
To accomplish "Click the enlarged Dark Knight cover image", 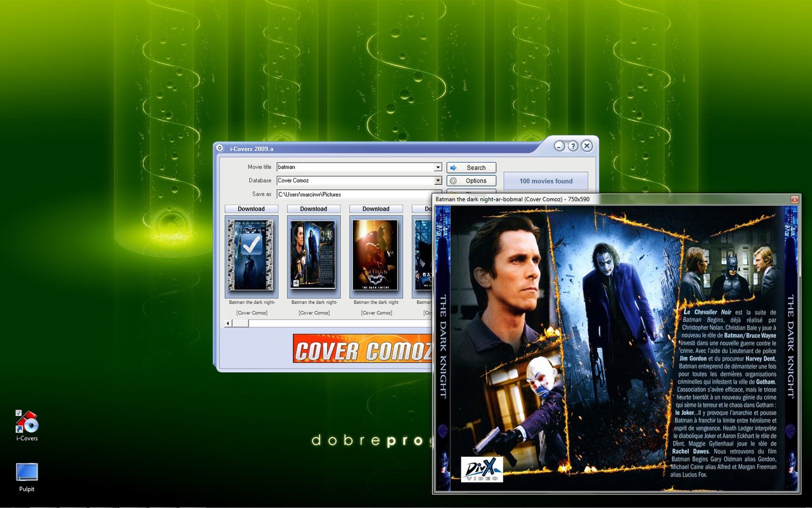I will pyautogui.click(x=616, y=348).
